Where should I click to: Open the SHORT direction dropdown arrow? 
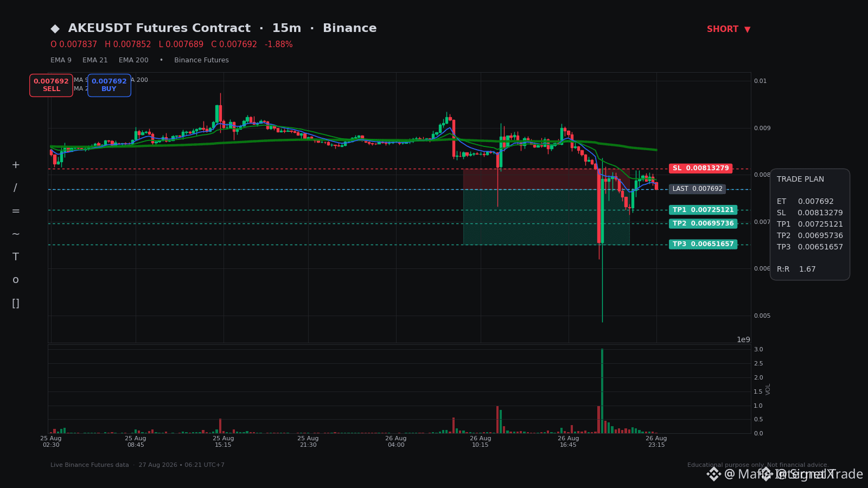(x=747, y=29)
